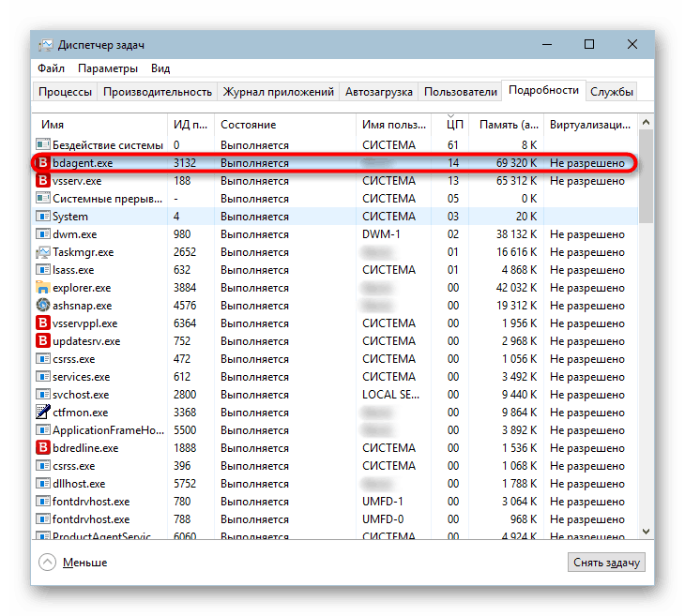This screenshot has width=685, height=616.
Task: Open the Вид menu
Action: tap(160, 68)
